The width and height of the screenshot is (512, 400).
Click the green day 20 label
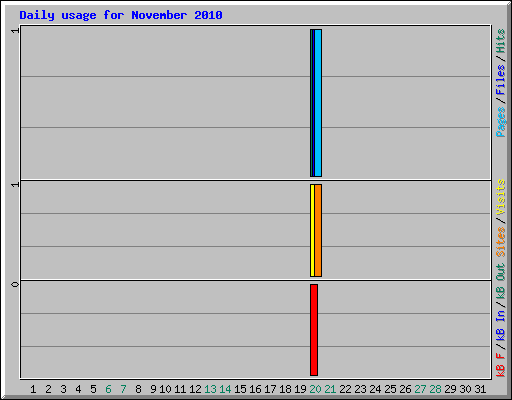(315, 389)
